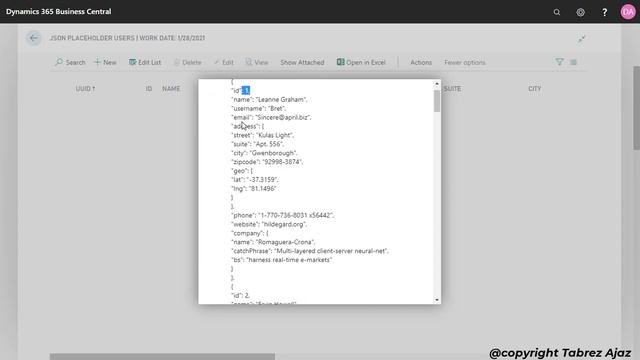Go back with the left arrow button
This screenshot has width=640, height=360.
pos(34,38)
